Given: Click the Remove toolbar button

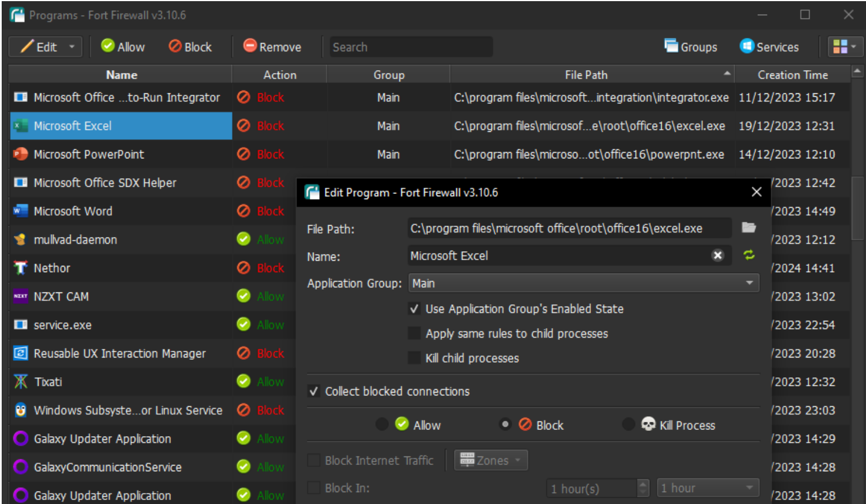Looking at the screenshot, I should coord(272,47).
